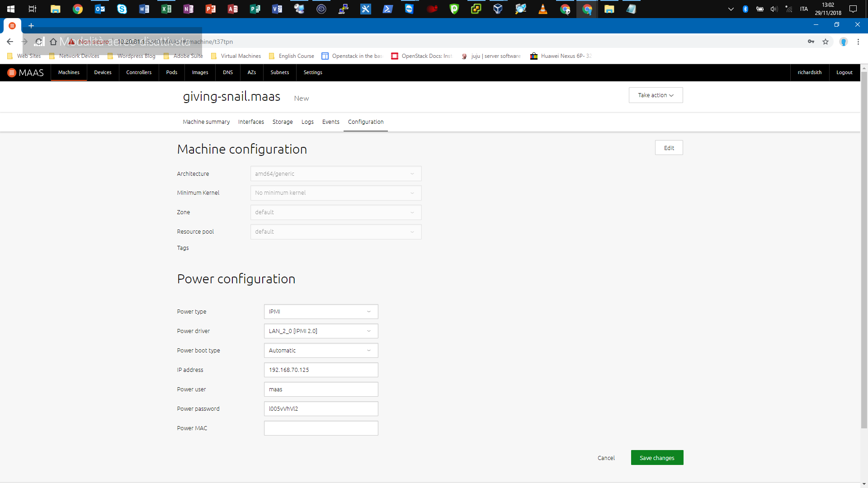
Task: Switch to the Storage tab
Action: (x=283, y=122)
